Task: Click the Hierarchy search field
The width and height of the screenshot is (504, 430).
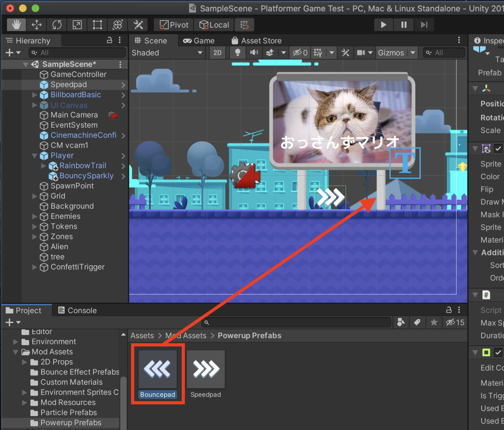Action: tap(77, 53)
